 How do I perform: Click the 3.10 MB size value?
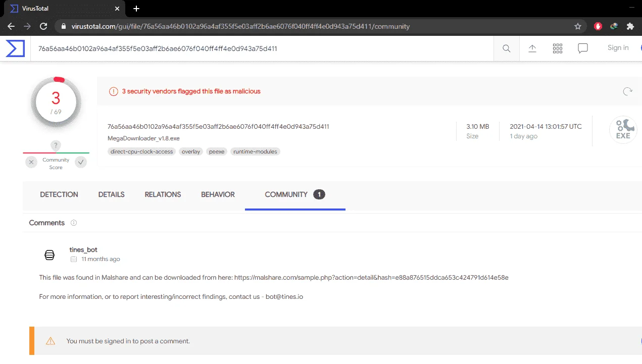[478, 127]
